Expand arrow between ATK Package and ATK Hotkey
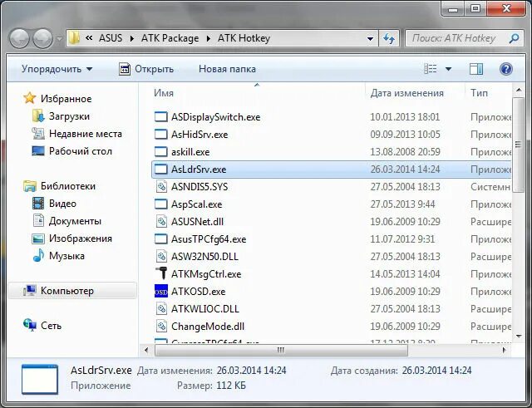Image resolution: width=532 pixels, height=408 pixels. click(209, 39)
